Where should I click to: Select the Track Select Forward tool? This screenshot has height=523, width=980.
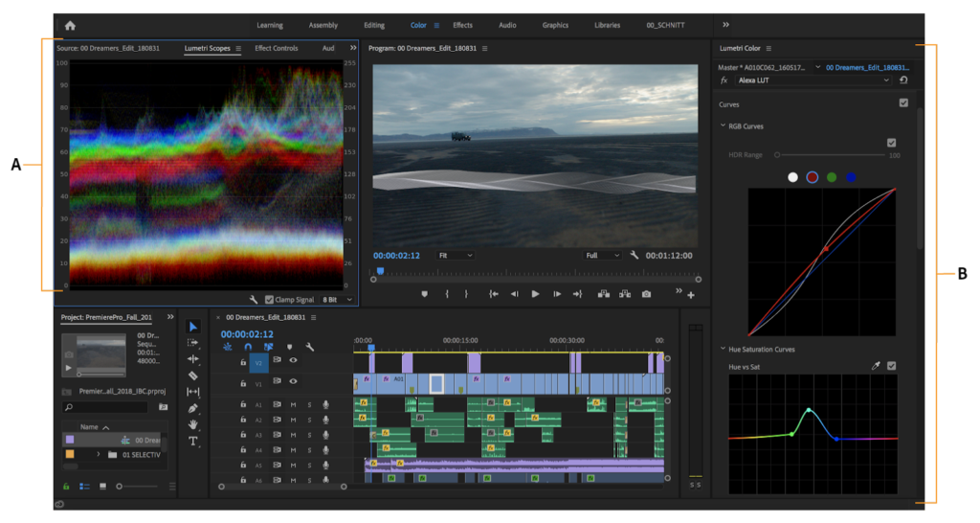pos(193,343)
